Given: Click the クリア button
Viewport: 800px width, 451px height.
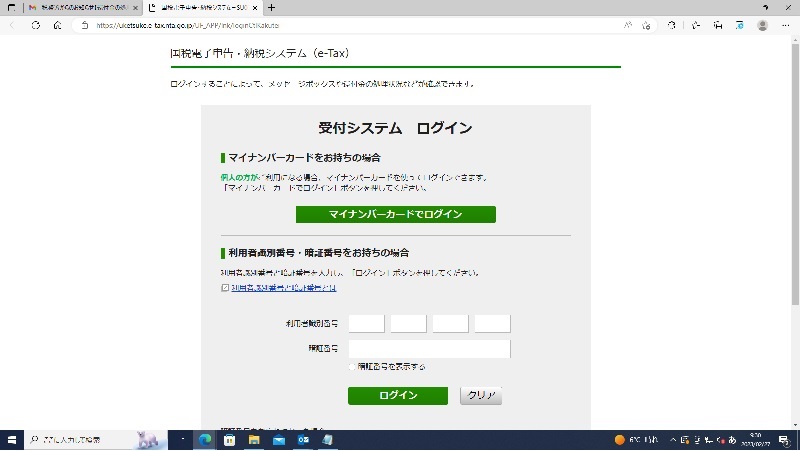Looking at the screenshot, I should [481, 395].
